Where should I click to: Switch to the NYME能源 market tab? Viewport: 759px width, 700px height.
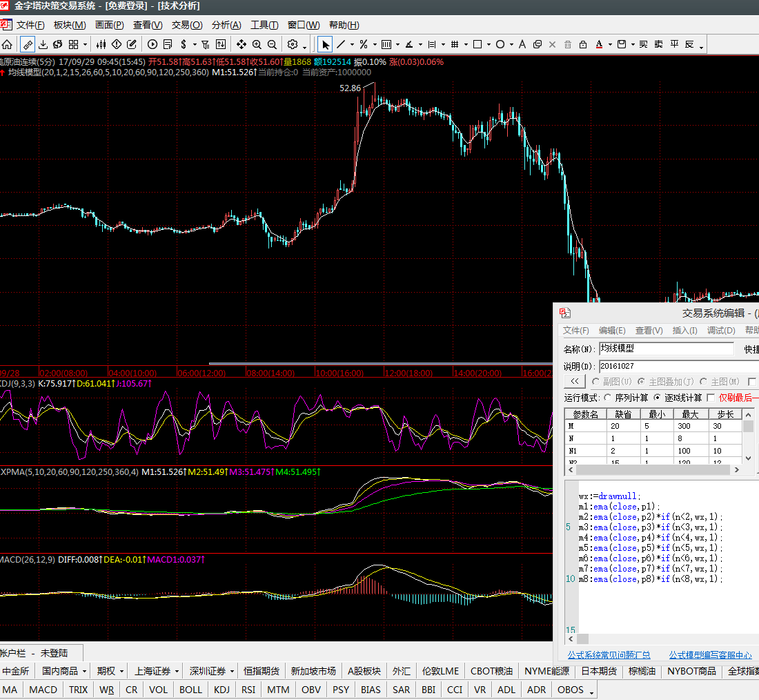pyautogui.click(x=547, y=671)
